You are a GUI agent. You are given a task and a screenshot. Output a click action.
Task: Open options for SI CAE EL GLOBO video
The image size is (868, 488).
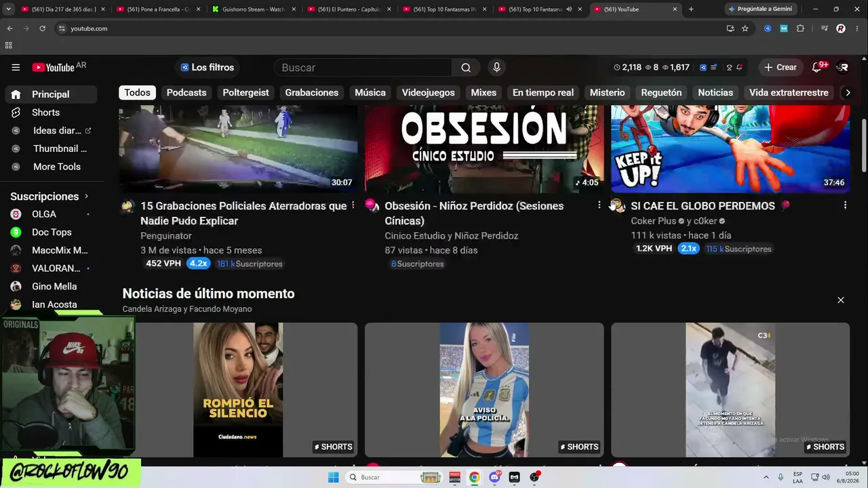pyautogui.click(x=845, y=205)
